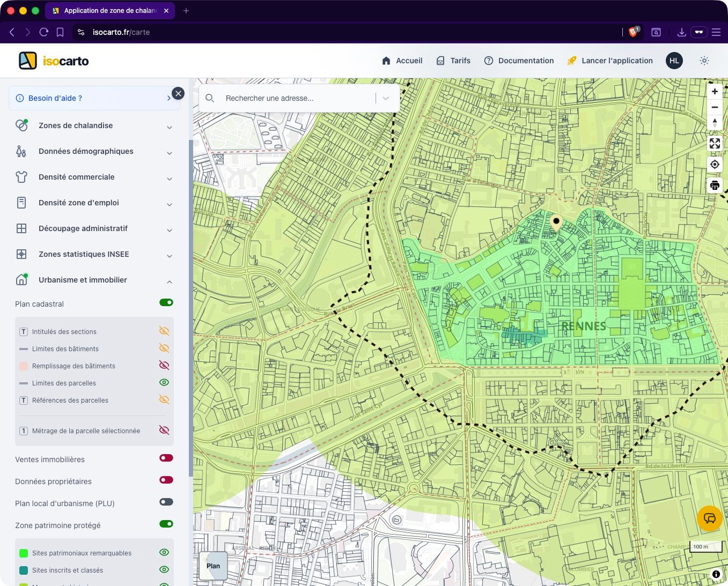The height and width of the screenshot is (586, 728).
Task: Click the map zoom in plus button
Action: pos(715,92)
